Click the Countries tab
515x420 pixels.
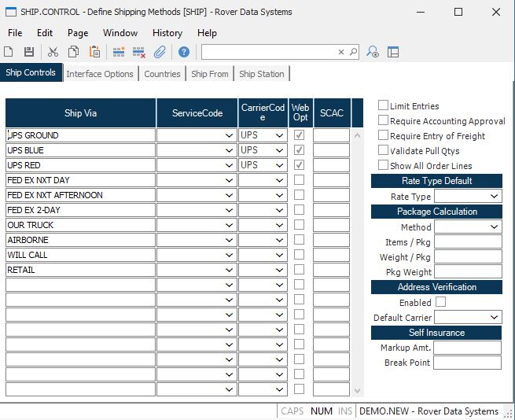coord(162,74)
